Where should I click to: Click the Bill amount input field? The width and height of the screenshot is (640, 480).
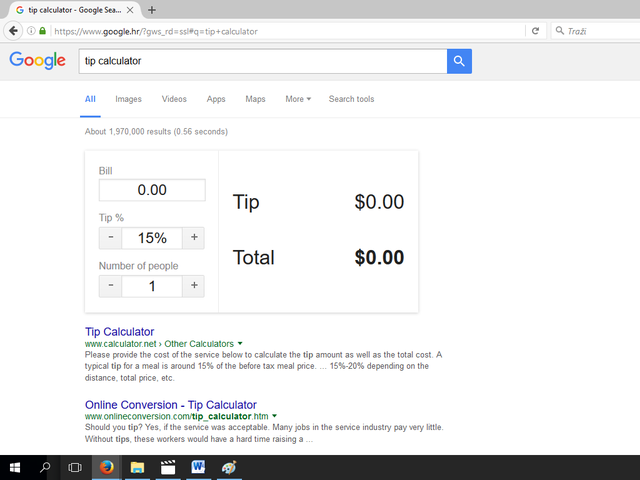[152, 190]
